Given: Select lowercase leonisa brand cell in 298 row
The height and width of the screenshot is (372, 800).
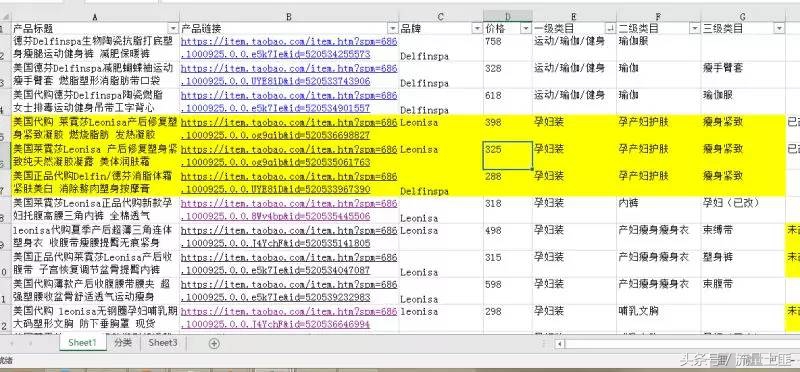Looking at the screenshot, I should tap(441, 318).
